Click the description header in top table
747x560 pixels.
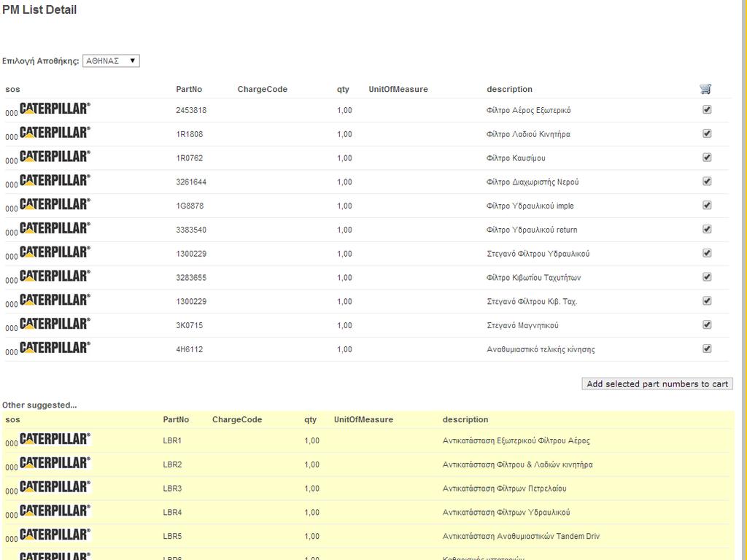click(509, 89)
